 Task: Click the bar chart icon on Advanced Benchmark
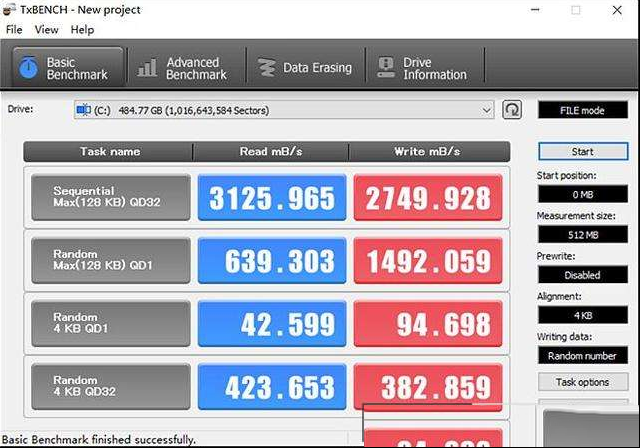click(147, 68)
